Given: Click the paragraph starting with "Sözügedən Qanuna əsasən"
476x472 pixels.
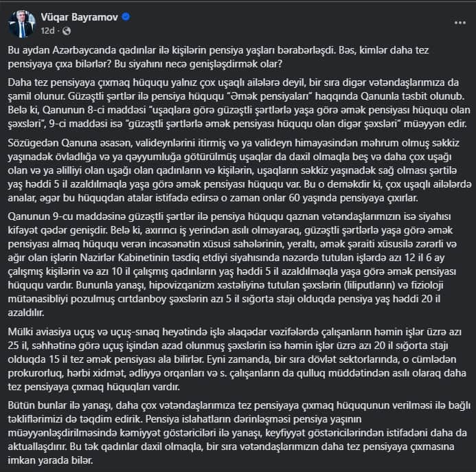Looking at the screenshot, I should [x=240, y=170].
